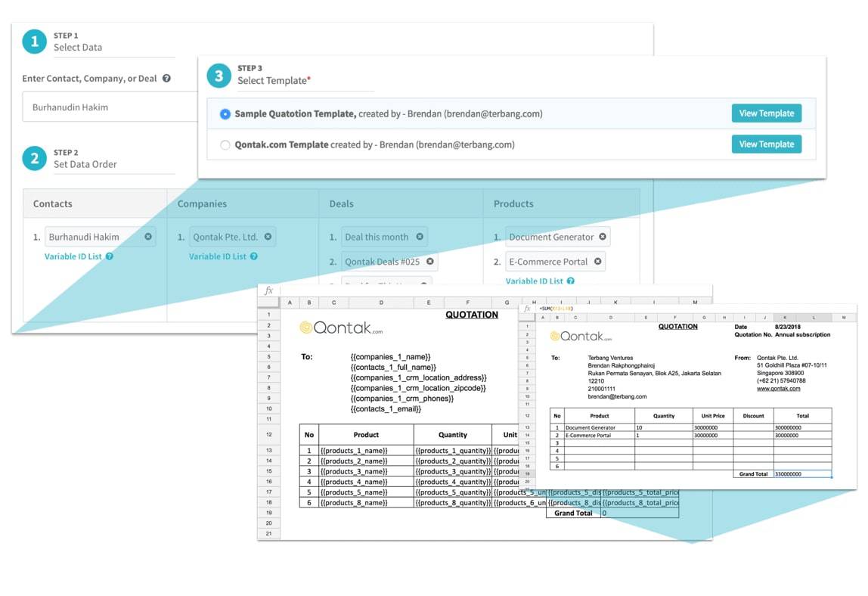868x596 pixels.
Task: Click the Step 1 Select Data heading
Action: click(77, 42)
